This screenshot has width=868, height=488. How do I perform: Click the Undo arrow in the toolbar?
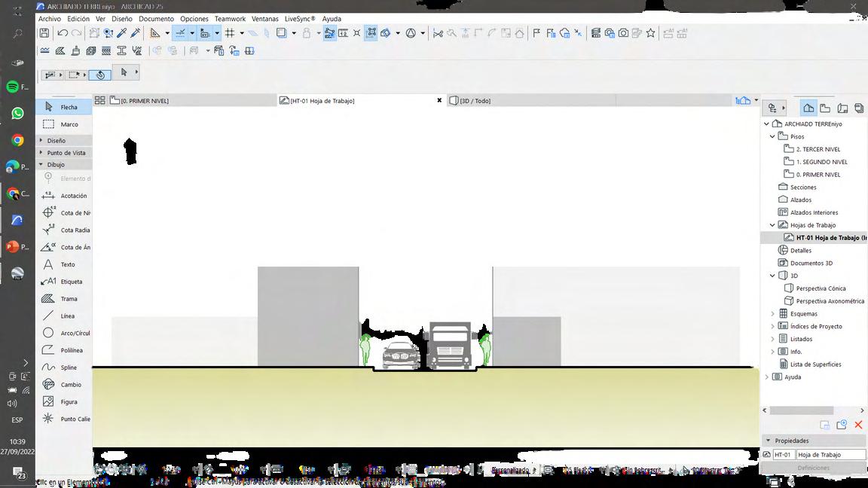click(63, 33)
